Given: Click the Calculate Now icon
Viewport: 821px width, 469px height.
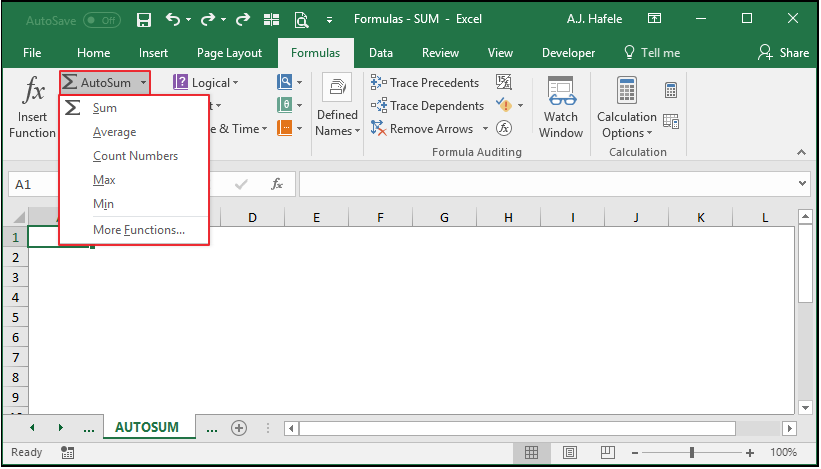Looking at the screenshot, I should click(x=671, y=90).
